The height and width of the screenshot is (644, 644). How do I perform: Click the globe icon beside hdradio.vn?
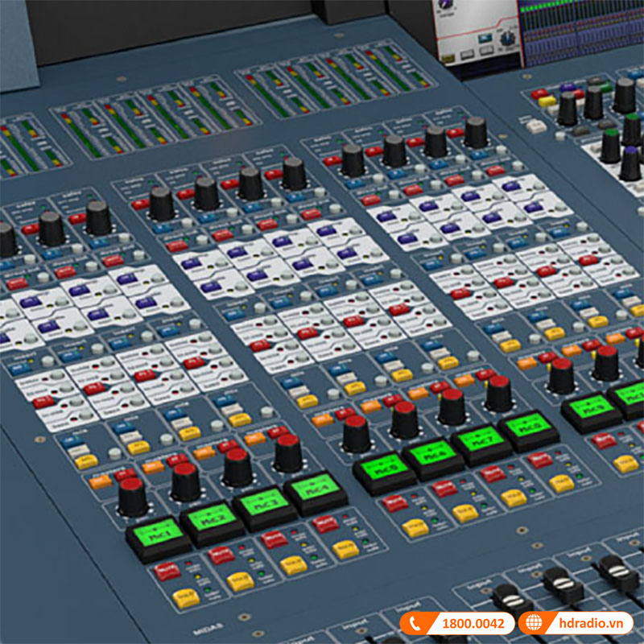point(532,622)
